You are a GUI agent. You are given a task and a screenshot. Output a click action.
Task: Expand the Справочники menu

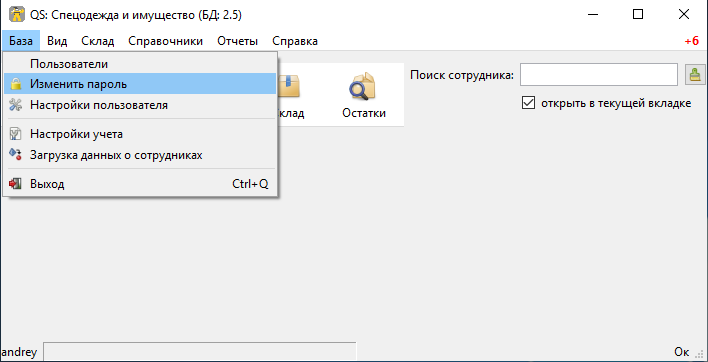(x=166, y=41)
